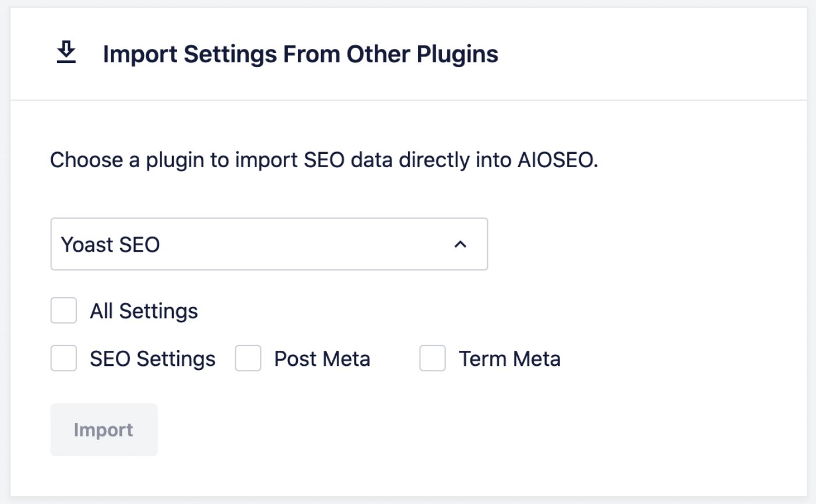This screenshot has width=816, height=504.
Task: Click the All Settings label text
Action: click(x=143, y=311)
